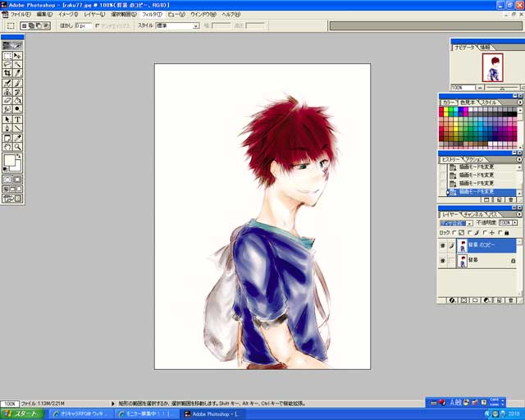Screen dimensions: 525x420
Task: Reset to default foreground and background colors
Action: pos(5,170)
